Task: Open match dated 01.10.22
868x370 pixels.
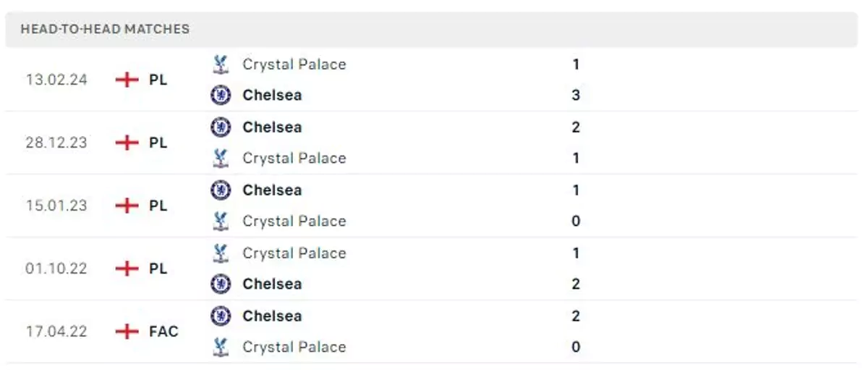Action: click(56, 269)
